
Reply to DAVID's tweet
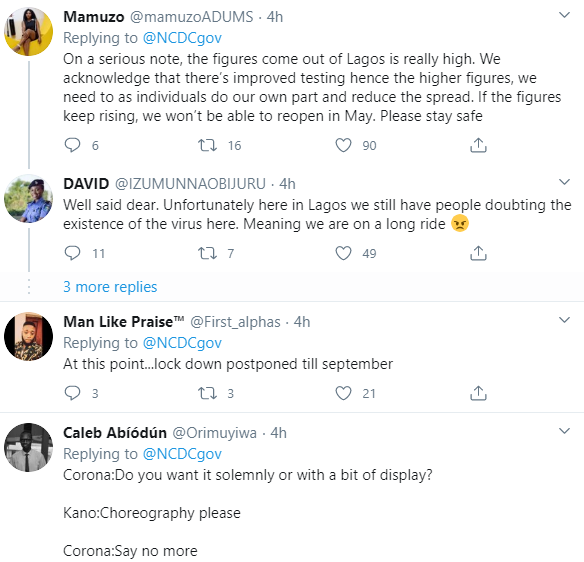click(x=72, y=253)
